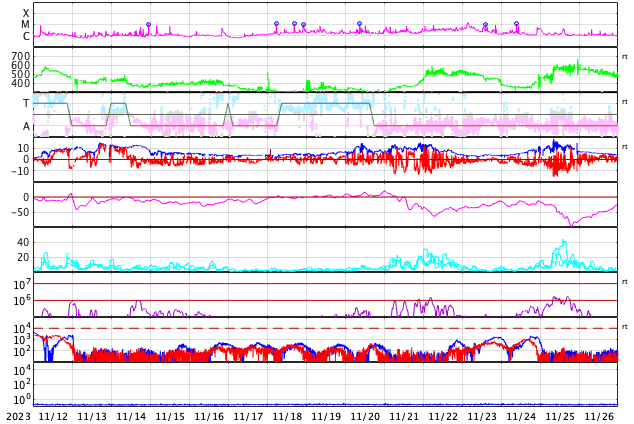This screenshot has width=634, height=424.
Task: Click the "10⁷" axis label
Action: point(22,284)
